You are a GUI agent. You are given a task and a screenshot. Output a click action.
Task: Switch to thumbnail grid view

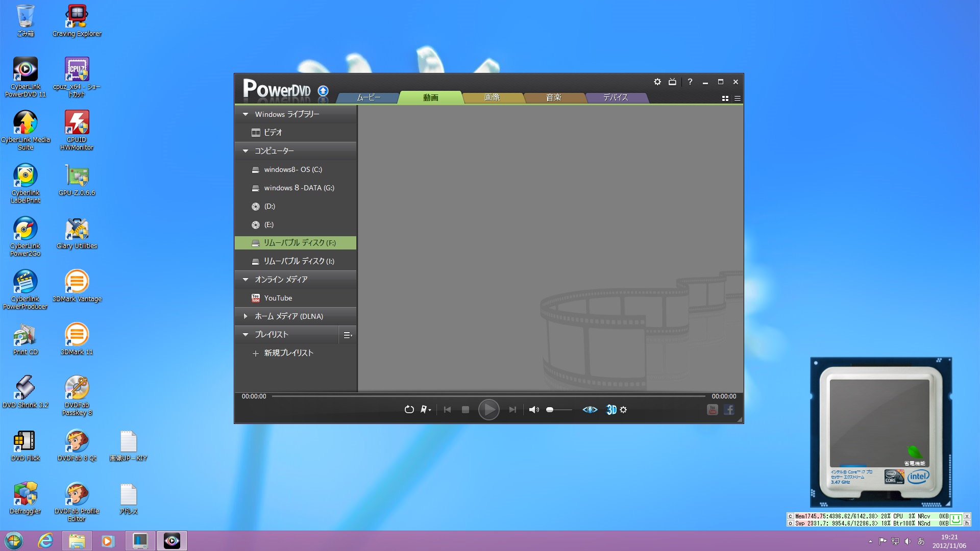[x=725, y=98]
